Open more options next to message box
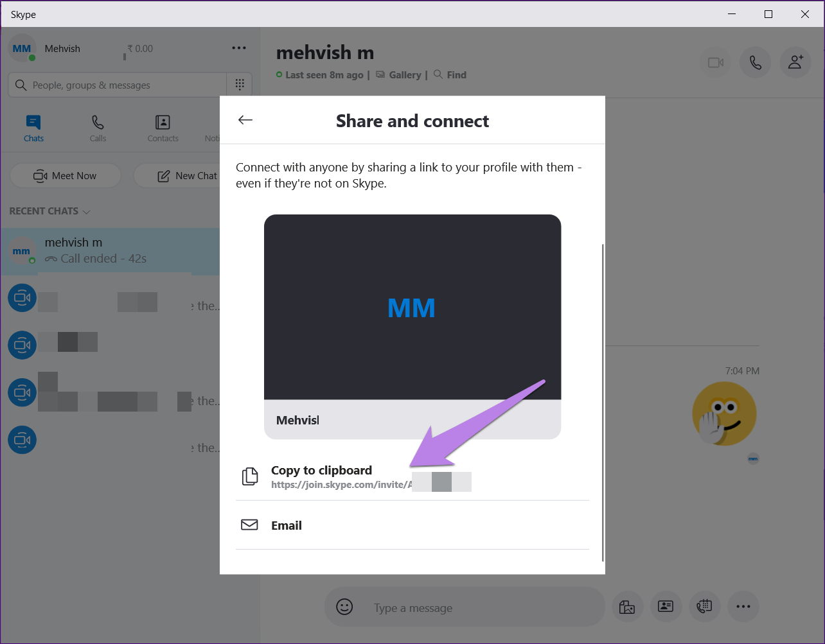This screenshot has height=644, width=825. [x=743, y=607]
